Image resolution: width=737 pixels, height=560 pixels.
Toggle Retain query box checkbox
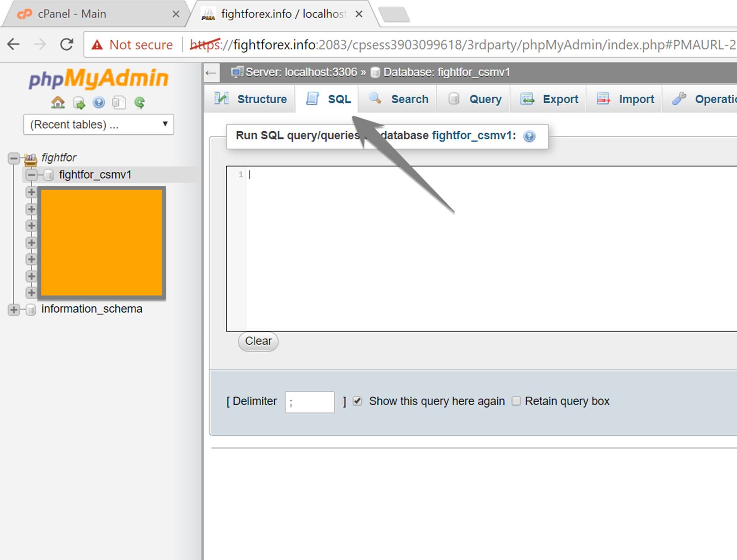pos(516,401)
